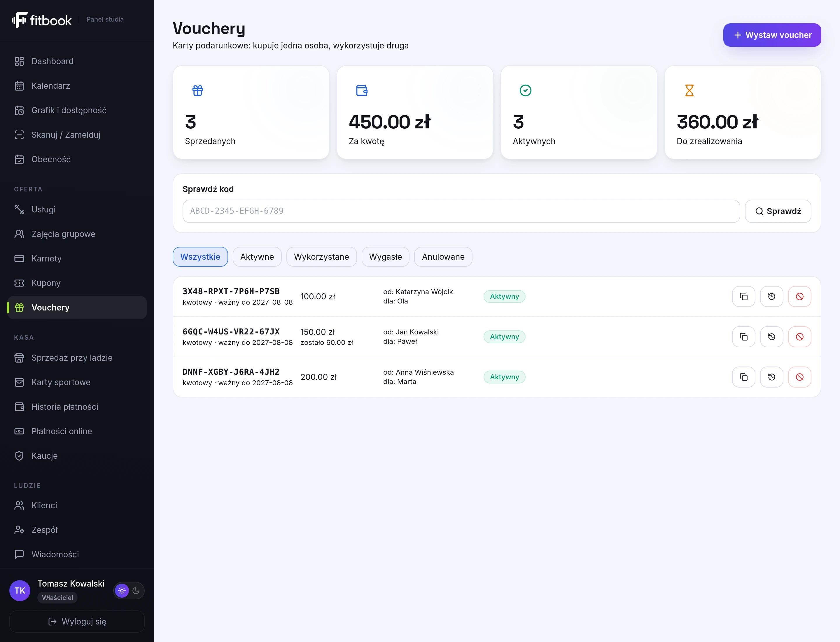Click the Sprawdź code button

click(778, 211)
